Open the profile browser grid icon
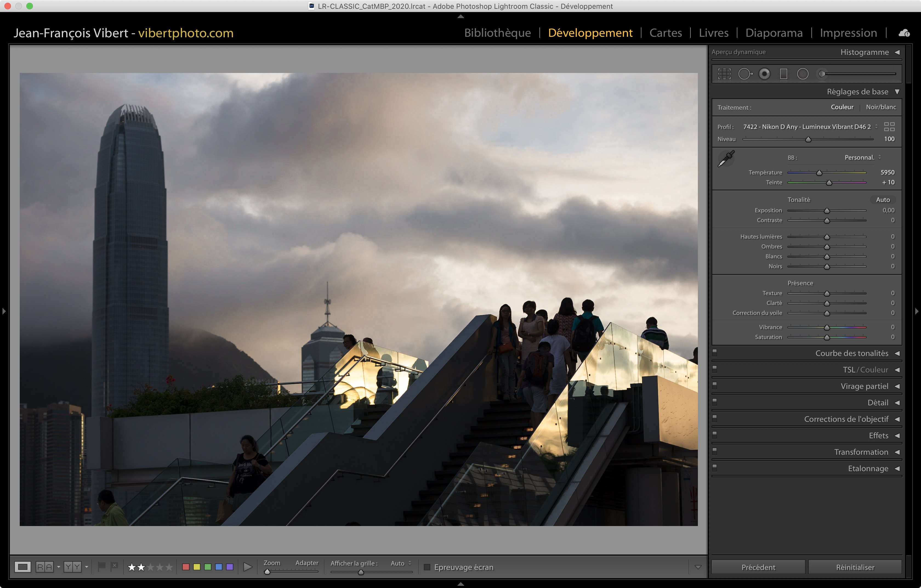 (x=889, y=127)
